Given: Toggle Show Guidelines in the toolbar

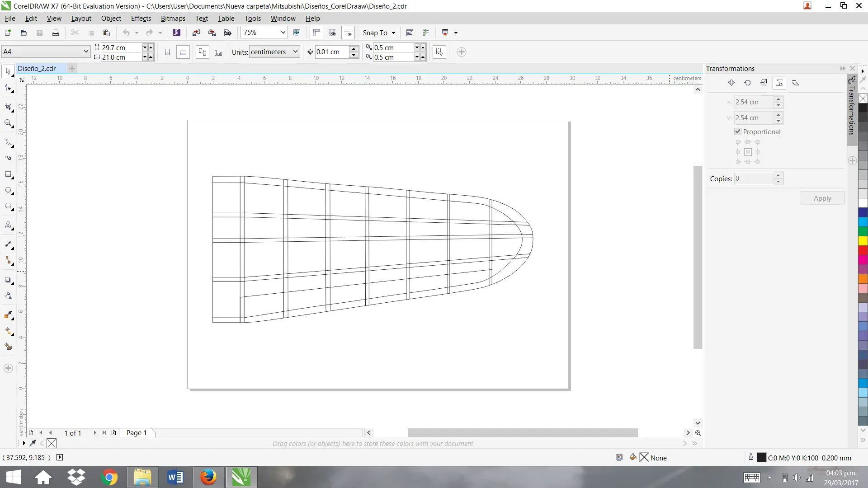Looking at the screenshot, I should (348, 33).
